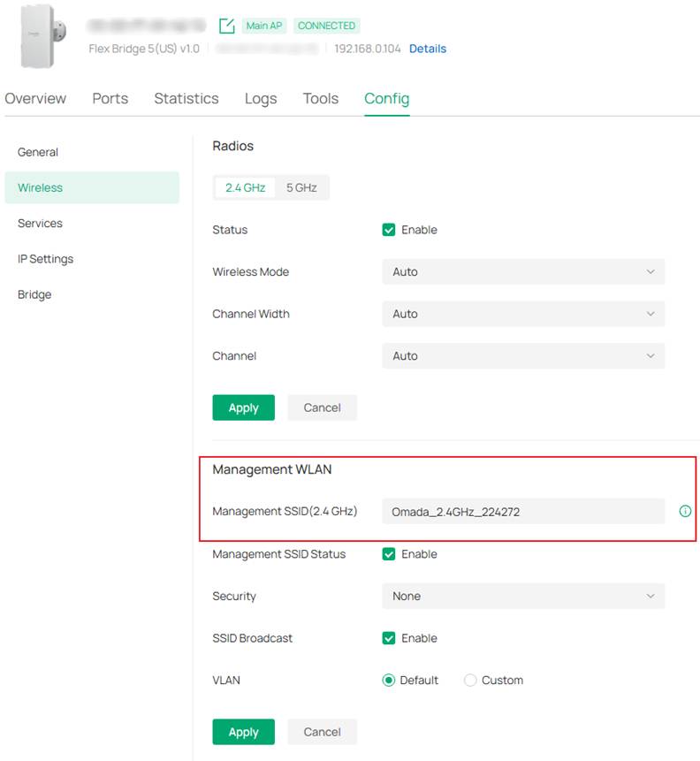
Task: Open the Security dropdown
Action: [523, 596]
